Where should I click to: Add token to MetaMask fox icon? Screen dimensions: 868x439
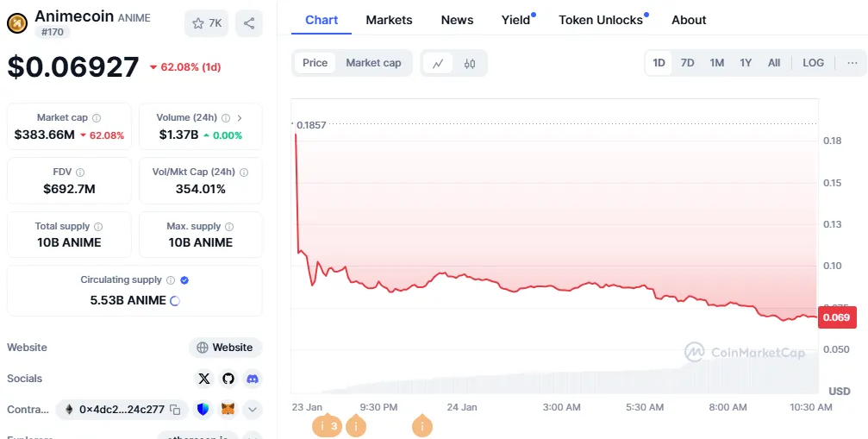click(228, 410)
